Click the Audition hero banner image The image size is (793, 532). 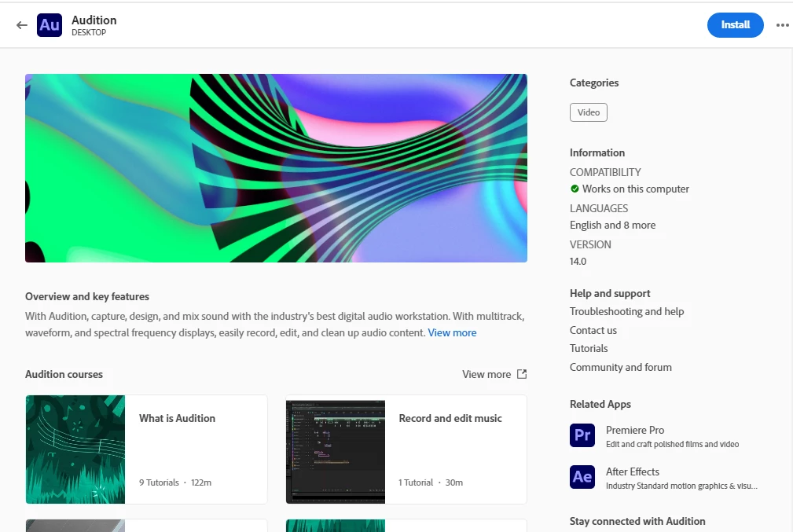point(276,168)
